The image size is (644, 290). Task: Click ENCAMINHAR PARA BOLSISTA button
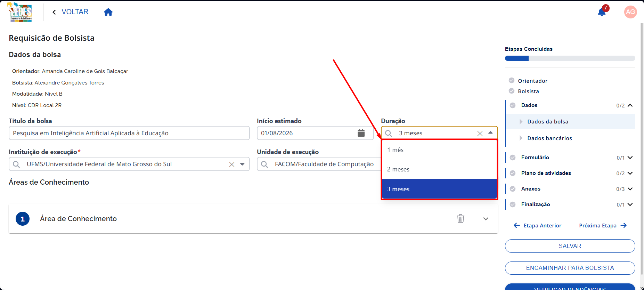click(570, 268)
